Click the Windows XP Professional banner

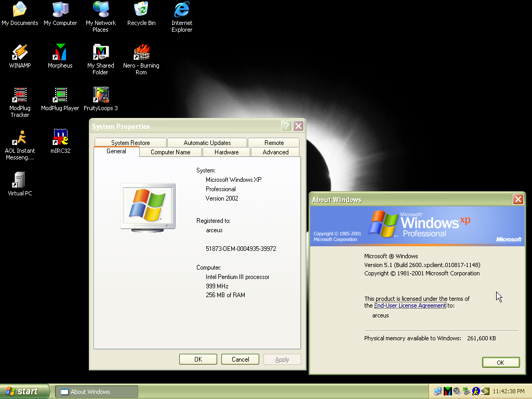417,225
